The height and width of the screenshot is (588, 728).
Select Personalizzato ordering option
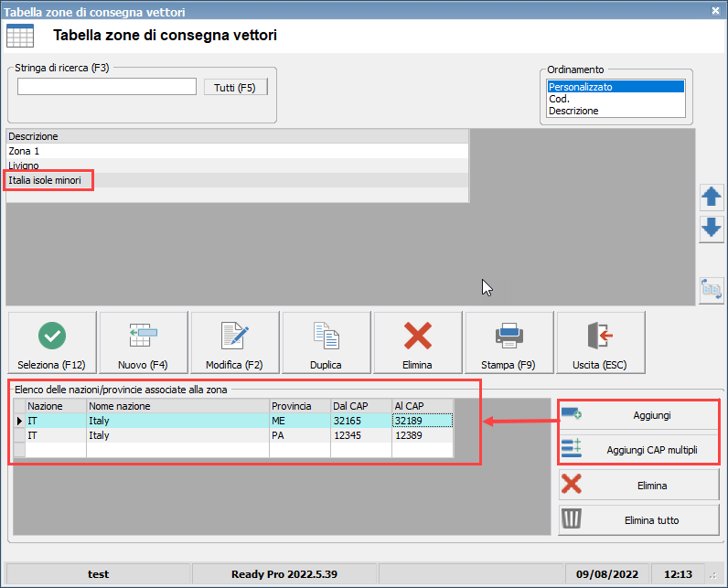[x=616, y=87]
